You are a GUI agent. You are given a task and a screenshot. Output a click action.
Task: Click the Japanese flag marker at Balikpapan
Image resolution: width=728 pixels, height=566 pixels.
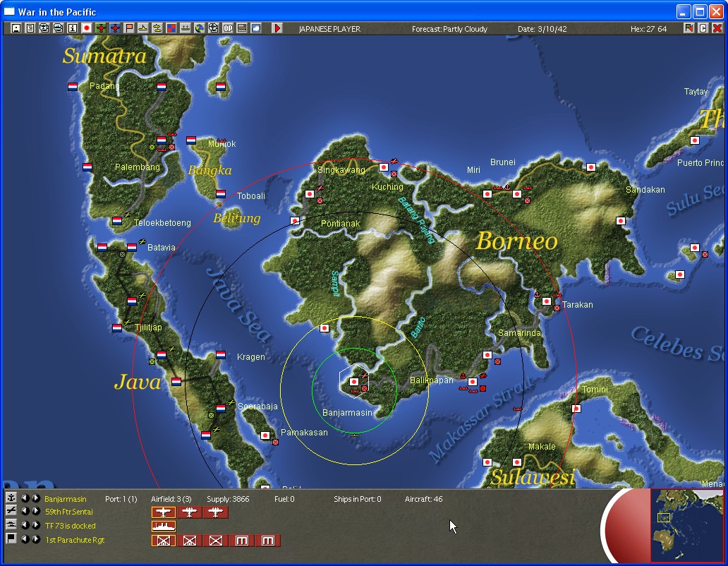point(473,382)
